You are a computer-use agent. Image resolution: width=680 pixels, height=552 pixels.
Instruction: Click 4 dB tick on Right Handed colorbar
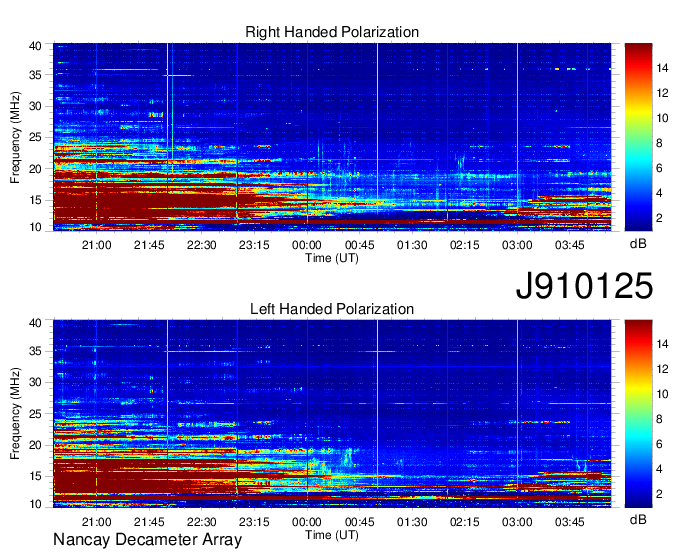pos(659,193)
